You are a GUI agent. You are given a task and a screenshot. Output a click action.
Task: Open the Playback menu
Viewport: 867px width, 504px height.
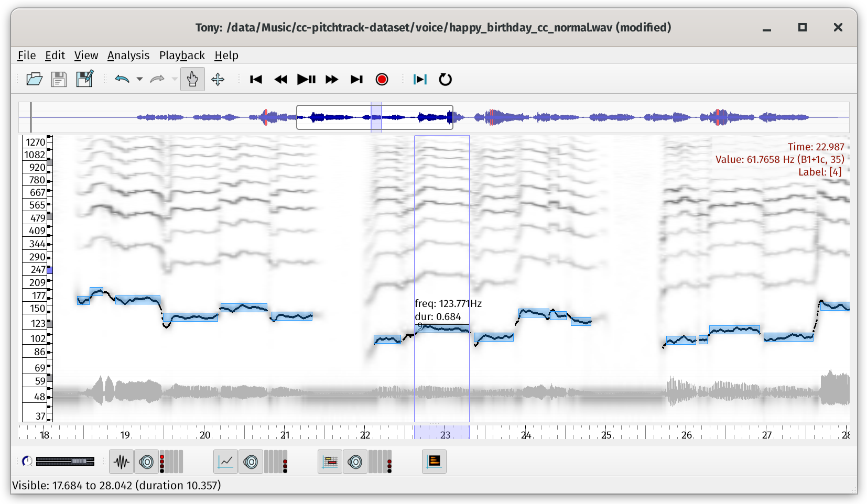point(182,56)
